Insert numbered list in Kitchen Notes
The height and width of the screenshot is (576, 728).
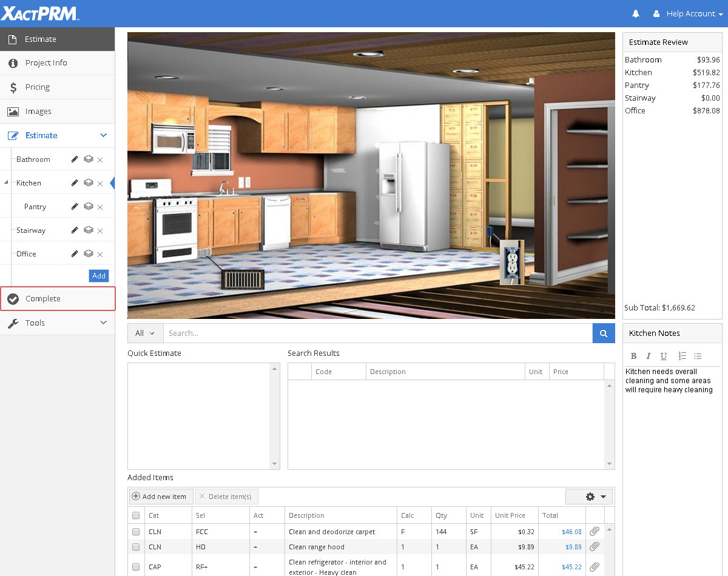(x=682, y=356)
